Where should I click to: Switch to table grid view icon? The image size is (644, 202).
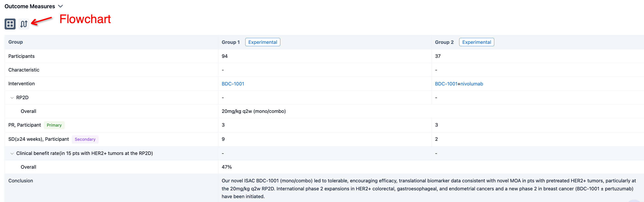click(10, 24)
